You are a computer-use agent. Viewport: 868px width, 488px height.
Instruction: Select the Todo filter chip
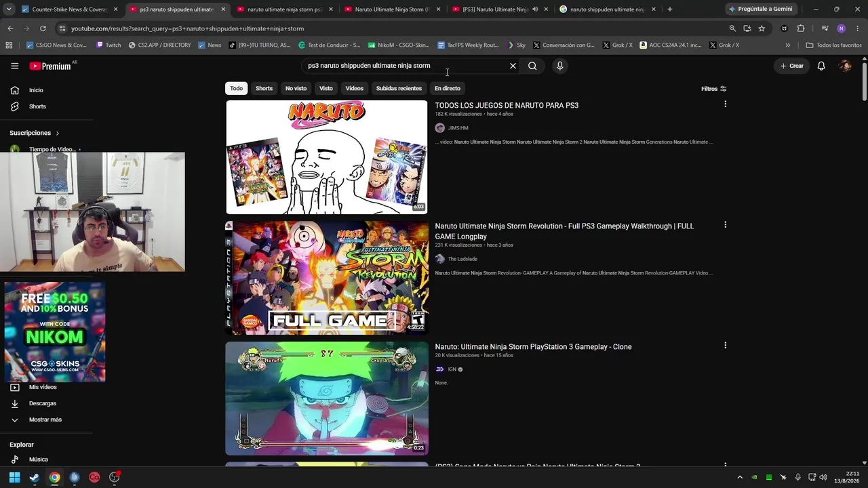click(x=236, y=88)
